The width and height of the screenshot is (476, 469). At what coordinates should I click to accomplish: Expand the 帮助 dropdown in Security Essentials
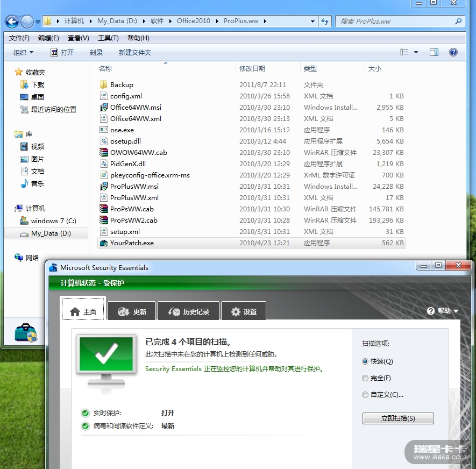[x=442, y=311]
